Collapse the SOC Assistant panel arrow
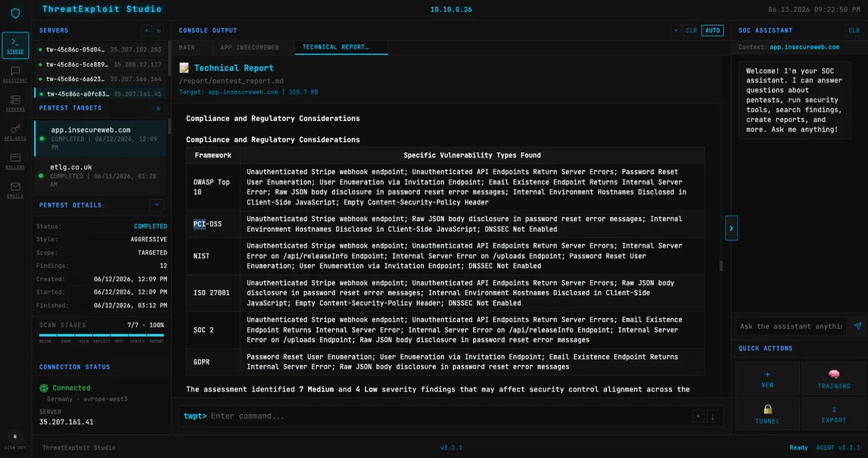 pos(731,228)
